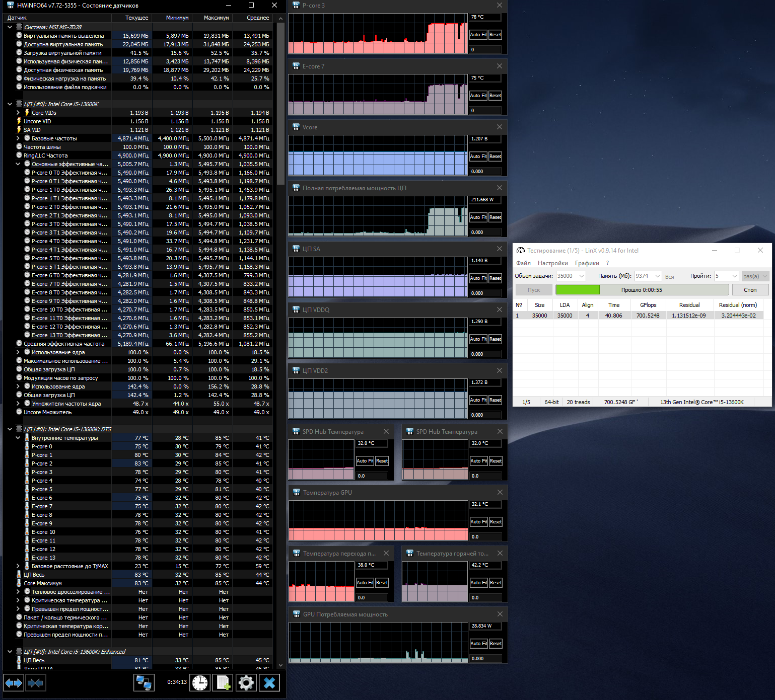Click the clock icon to reset elapsed time
The height and width of the screenshot is (700, 775).
click(x=200, y=683)
